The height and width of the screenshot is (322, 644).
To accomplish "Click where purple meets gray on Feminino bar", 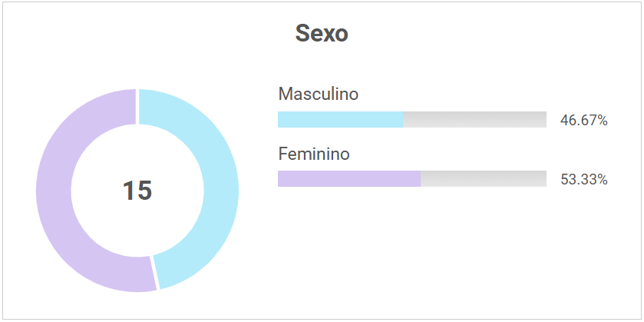I will coord(421,179).
